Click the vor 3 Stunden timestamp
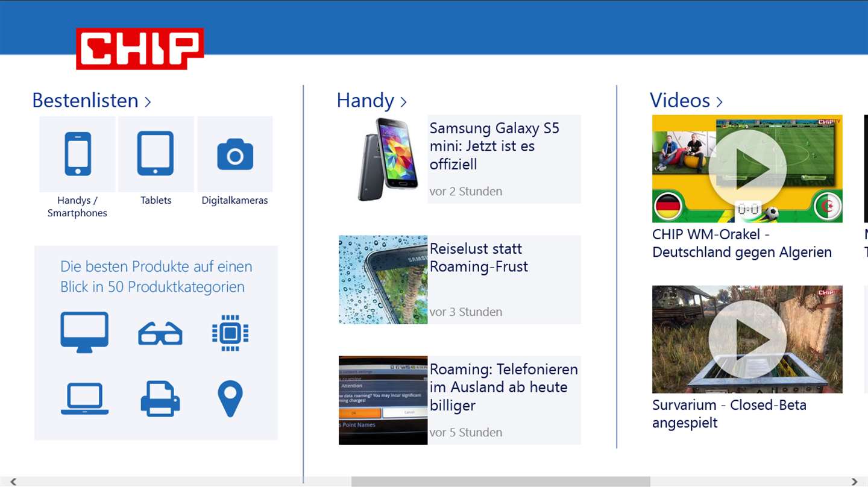This screenshot has height=487, width=868. [x=466, y=312]
